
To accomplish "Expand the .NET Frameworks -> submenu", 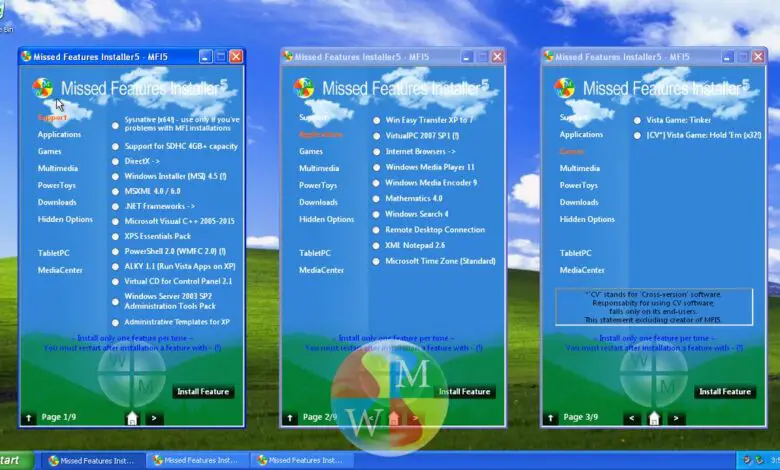I will click(159, 206).
